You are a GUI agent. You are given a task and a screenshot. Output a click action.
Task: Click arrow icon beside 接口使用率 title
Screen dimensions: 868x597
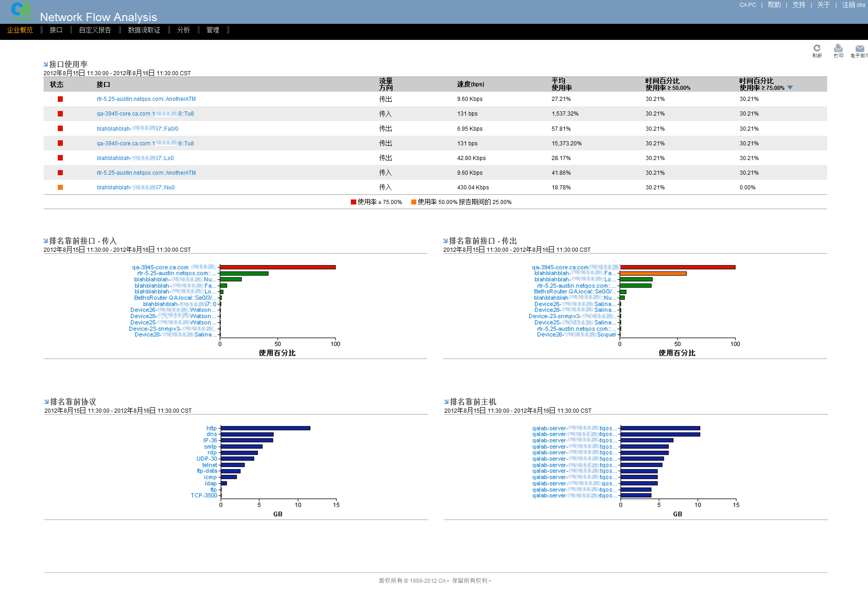[46, 64]
